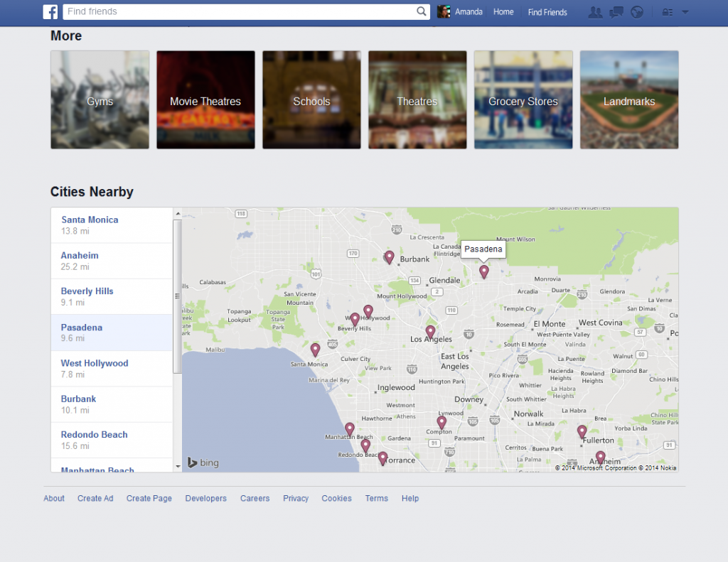This screenshot has width=728, height=562.
Task: Open the Help footer link
Action: coord(410,499)
